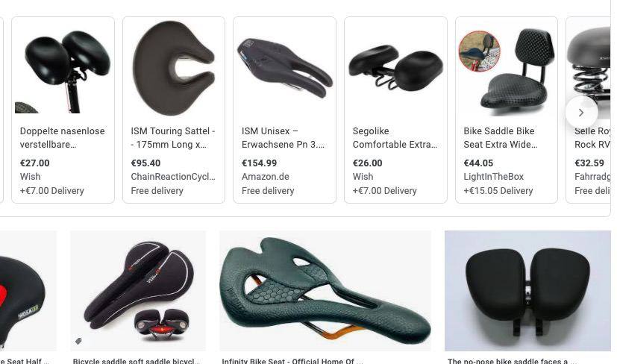This screenshot has height=364, width=617.
Task: Click the Infinity Bike Seat - Official Home caption
Action: point(292,361)
